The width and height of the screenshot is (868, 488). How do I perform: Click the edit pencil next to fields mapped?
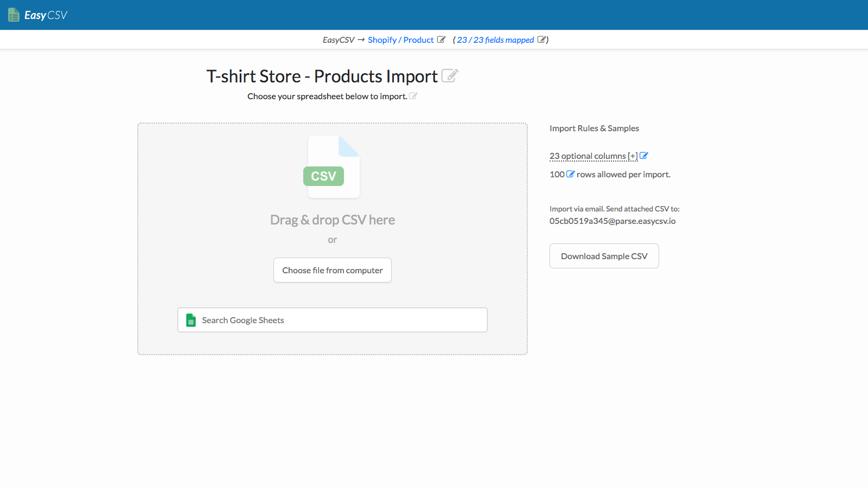541,40
